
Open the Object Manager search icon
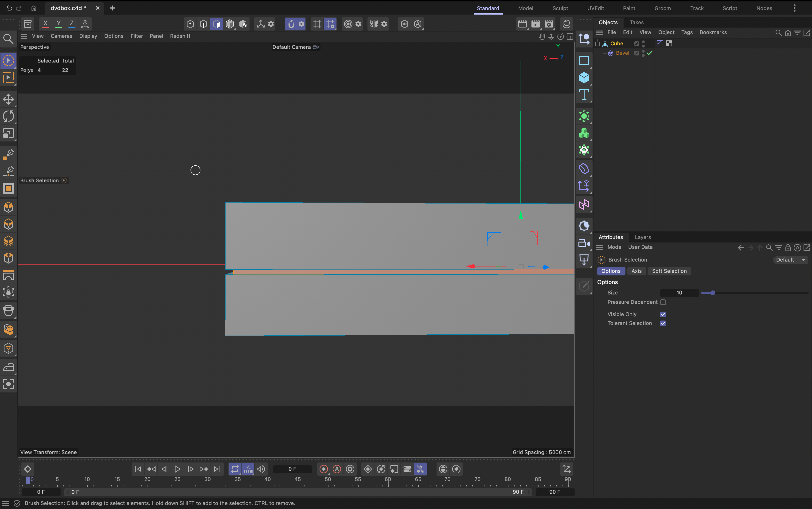[x=778, y=33]
